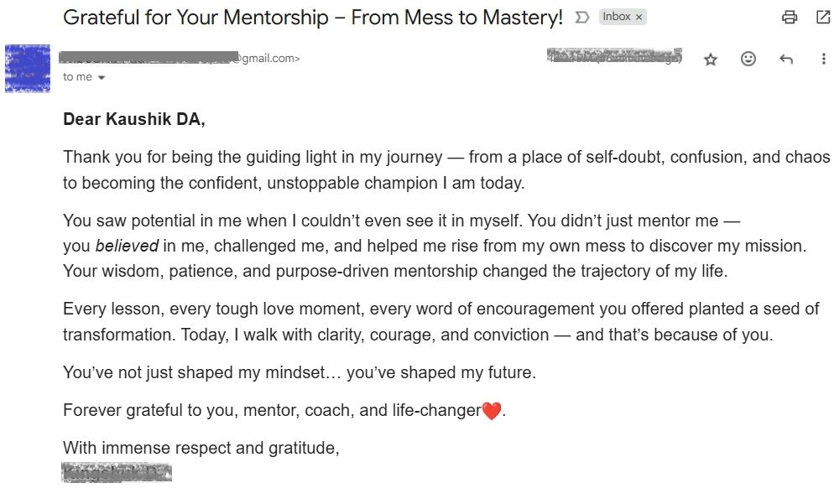Remove the Inbox label with its x
The image size is (834, 504).
639,17
